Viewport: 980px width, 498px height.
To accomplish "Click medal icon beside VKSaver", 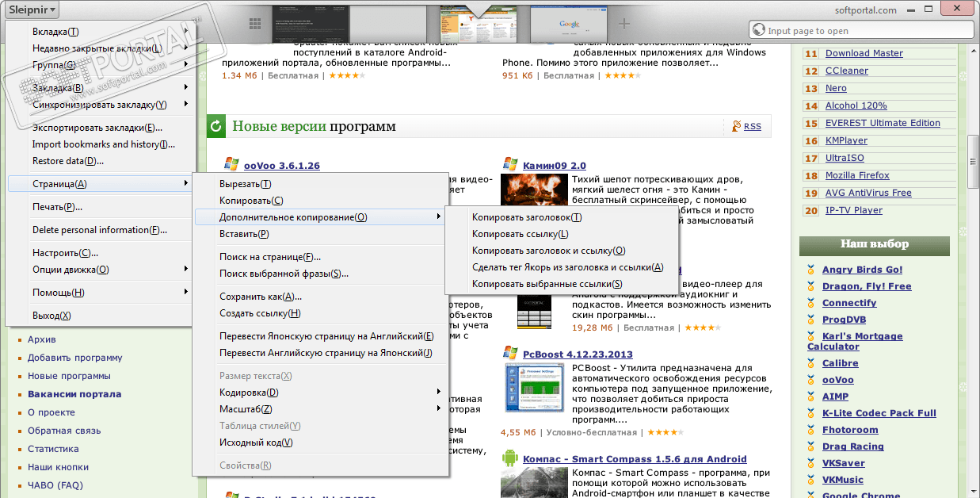I will click(x=810, y=463).
